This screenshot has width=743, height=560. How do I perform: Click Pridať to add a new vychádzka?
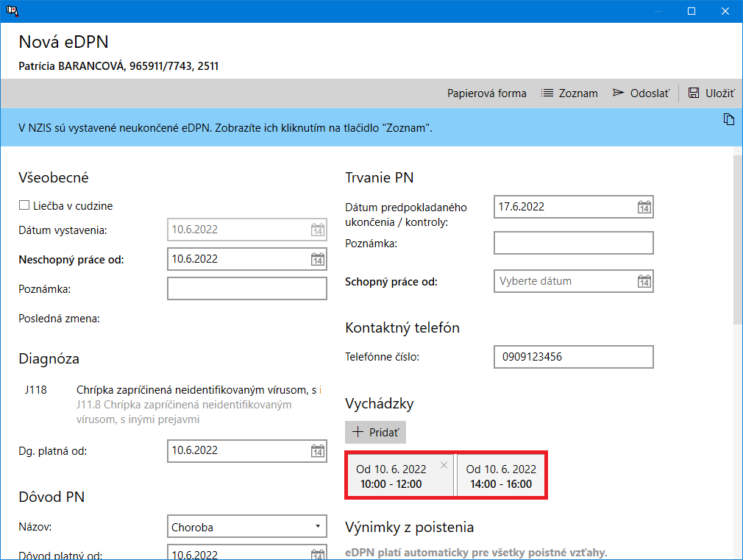pos(375,432)
